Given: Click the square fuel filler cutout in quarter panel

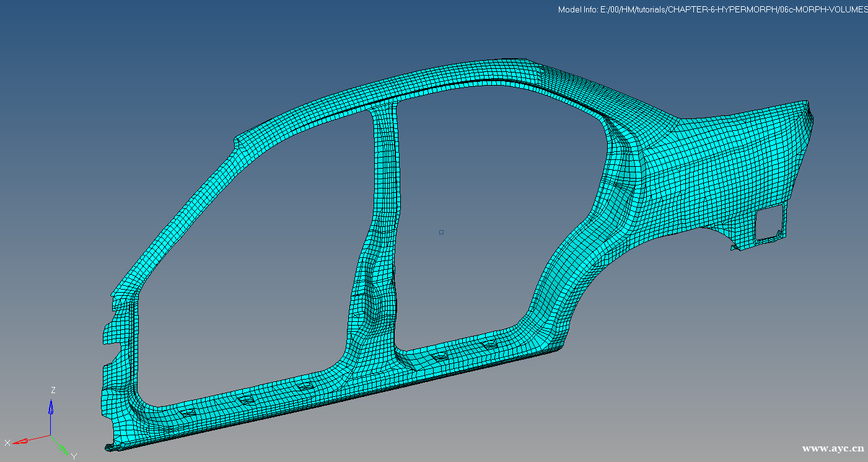Looking at the screenshot, I should click(x=768, y=223).
